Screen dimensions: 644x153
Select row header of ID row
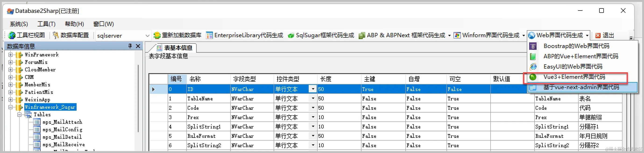[159, 89]
